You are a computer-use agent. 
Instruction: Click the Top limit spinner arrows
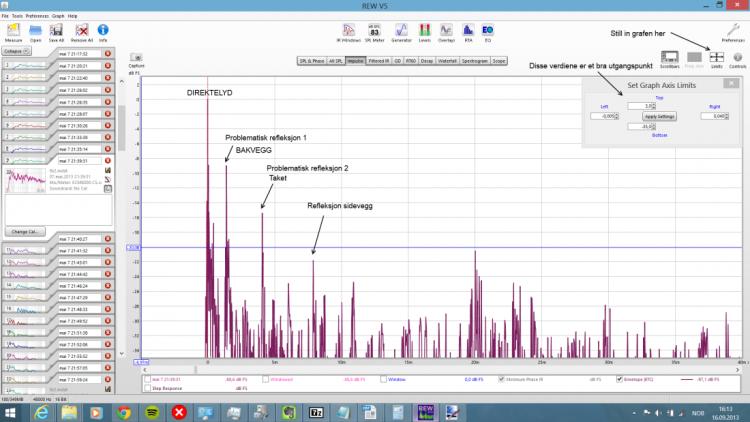[x=655, y=105]
